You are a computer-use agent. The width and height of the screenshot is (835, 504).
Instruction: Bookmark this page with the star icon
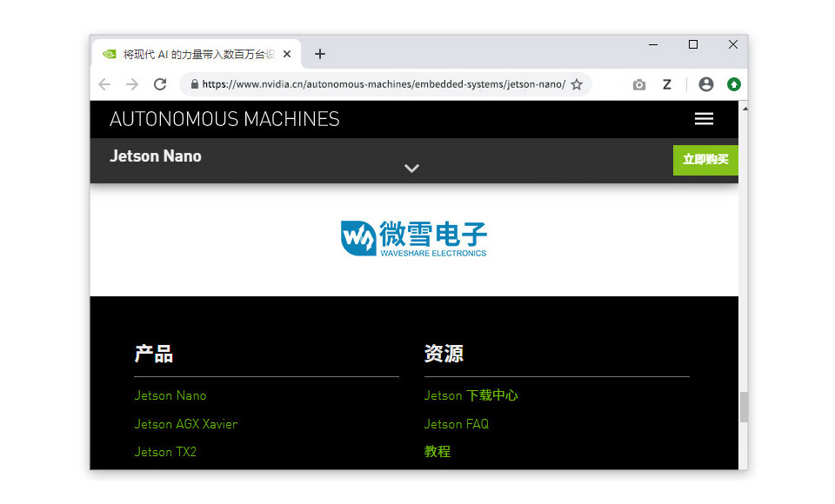[577, 84]
